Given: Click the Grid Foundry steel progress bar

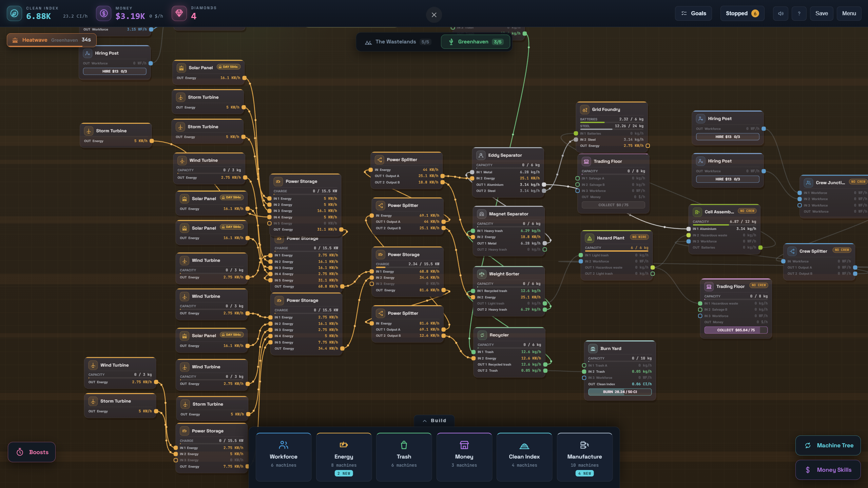Looking at the screenshot, I should [x=612, y=129].
